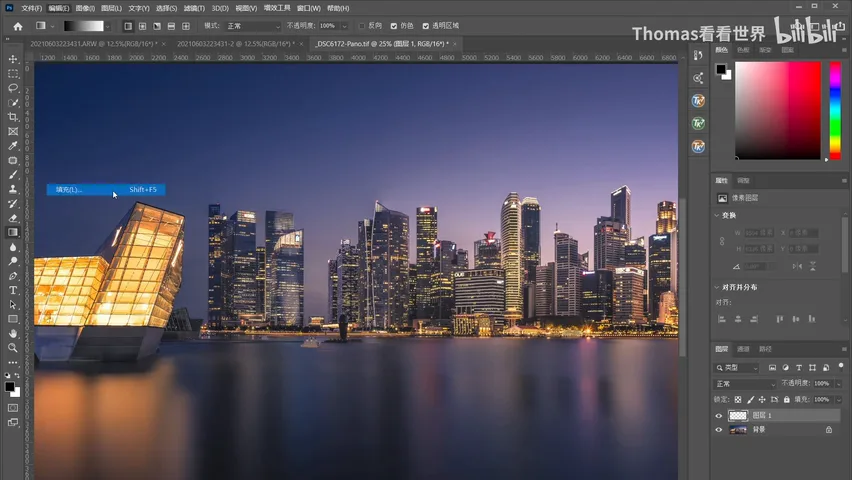Click the rainbow hue slider strip
Screen dimensions: 852x480
pos(835,110)
